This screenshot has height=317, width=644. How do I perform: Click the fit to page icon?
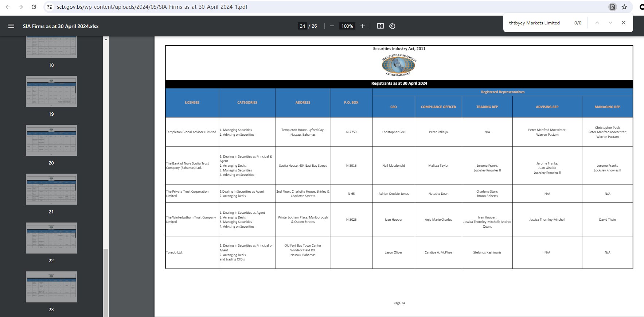pyautogui.click(x=380, y=26)
